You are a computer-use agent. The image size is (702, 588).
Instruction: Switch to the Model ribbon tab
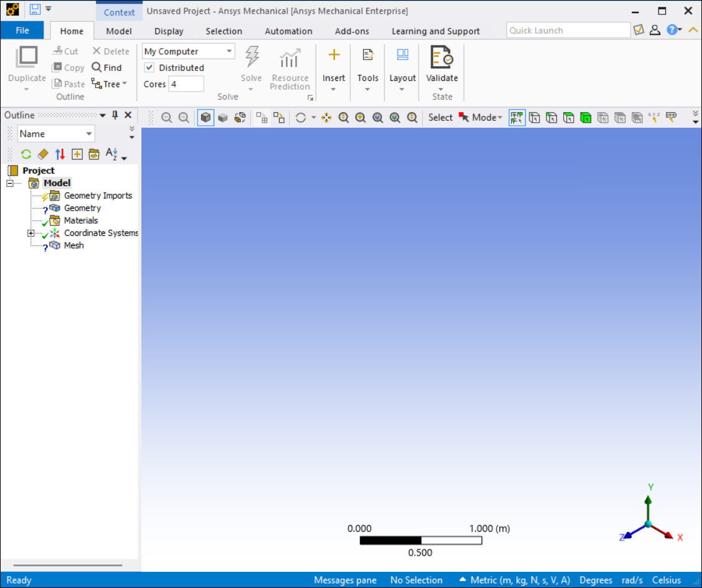[x=118, y=31]
